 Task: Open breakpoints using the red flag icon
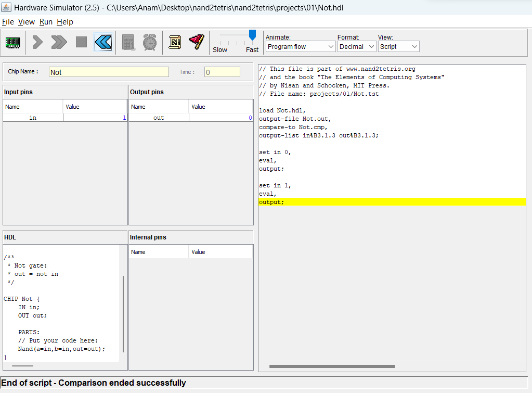196,42
